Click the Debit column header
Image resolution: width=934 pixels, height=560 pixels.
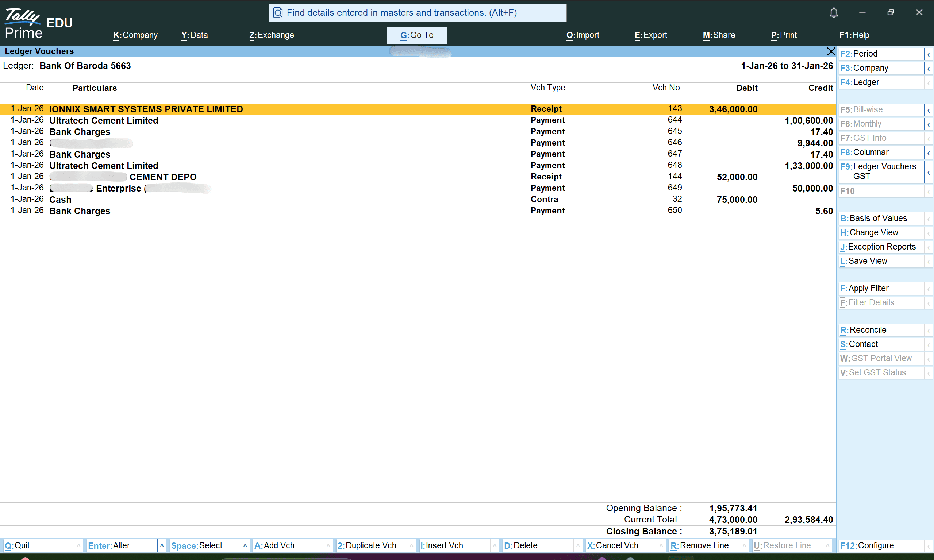(746, 88)
